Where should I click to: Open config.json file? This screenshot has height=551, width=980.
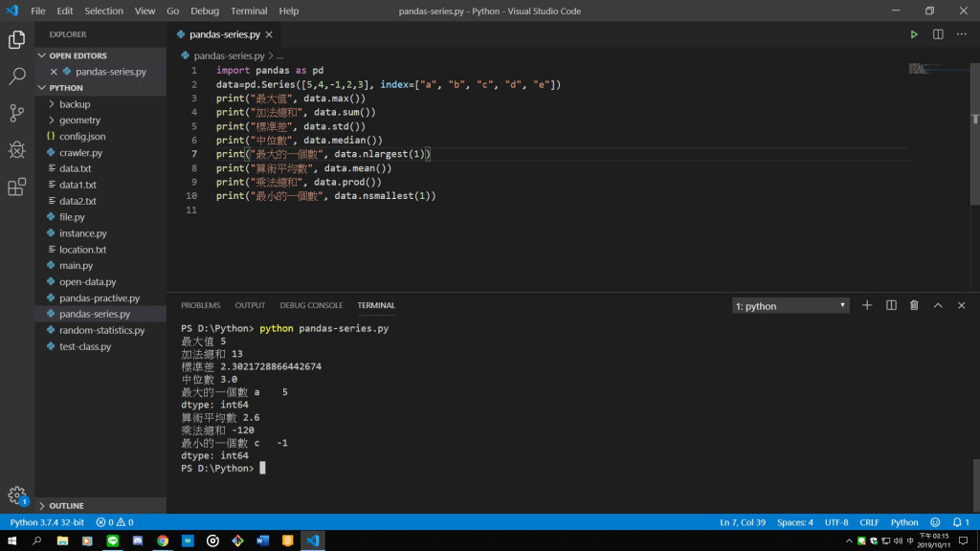pyautogui.click(x=100, y=136)
